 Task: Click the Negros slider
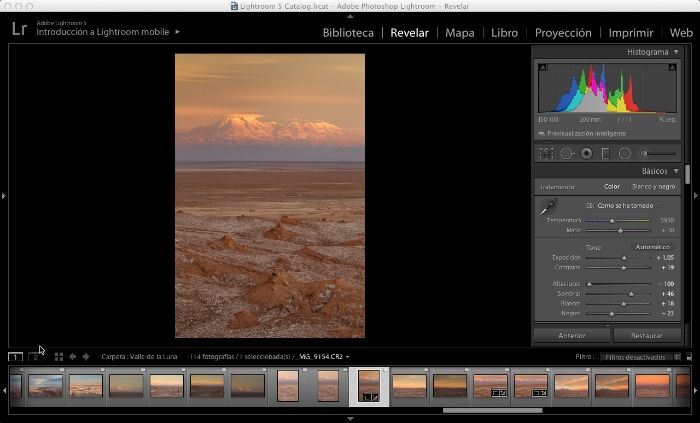point(618,314)
